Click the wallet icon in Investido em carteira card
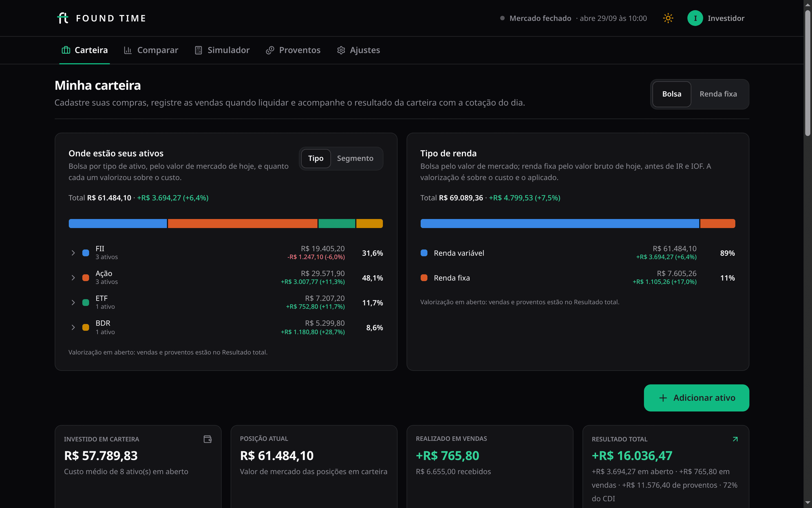 click(x=208, y=439)
